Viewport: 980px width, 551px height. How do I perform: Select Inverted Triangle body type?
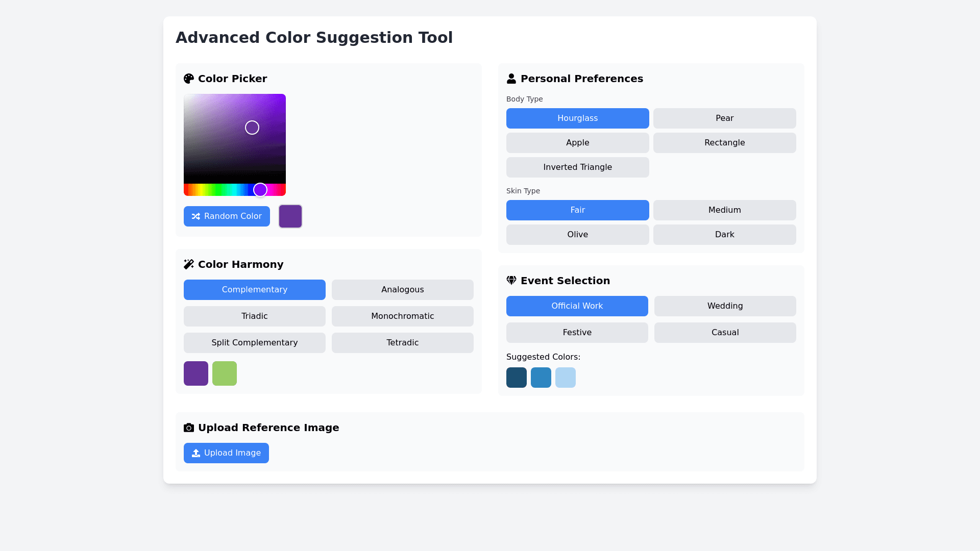click(x=577, y=167)
